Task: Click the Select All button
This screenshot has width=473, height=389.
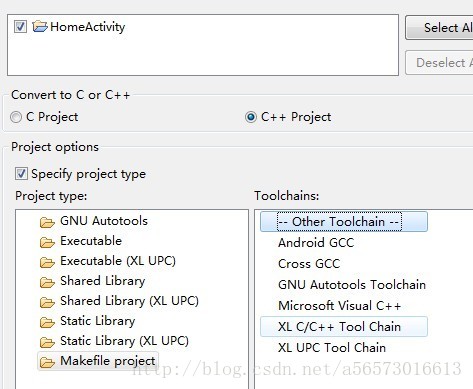Action: pyautogui.click(x=439, y=28)
